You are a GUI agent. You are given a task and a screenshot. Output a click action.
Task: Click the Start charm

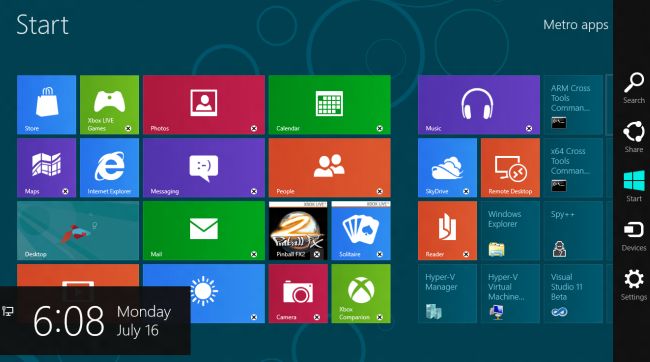click(634, 186)
